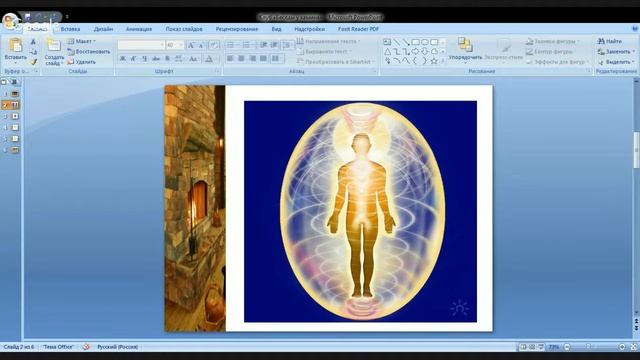Clear formatting with the eraser icon
The width and height of the screenshot is (640, 360).
213,45
